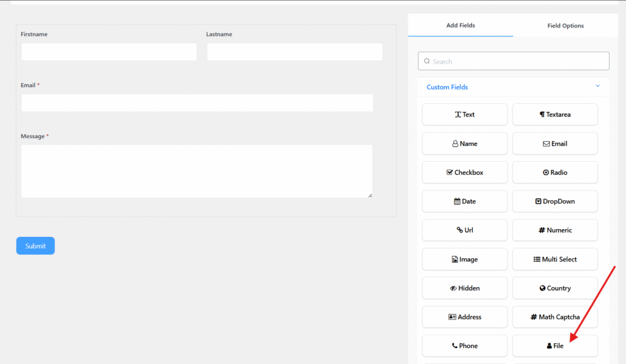The width and height of the screenshot is (626, 364).
Task: Add a Text field to the form
Action: [x=465, y=114]
